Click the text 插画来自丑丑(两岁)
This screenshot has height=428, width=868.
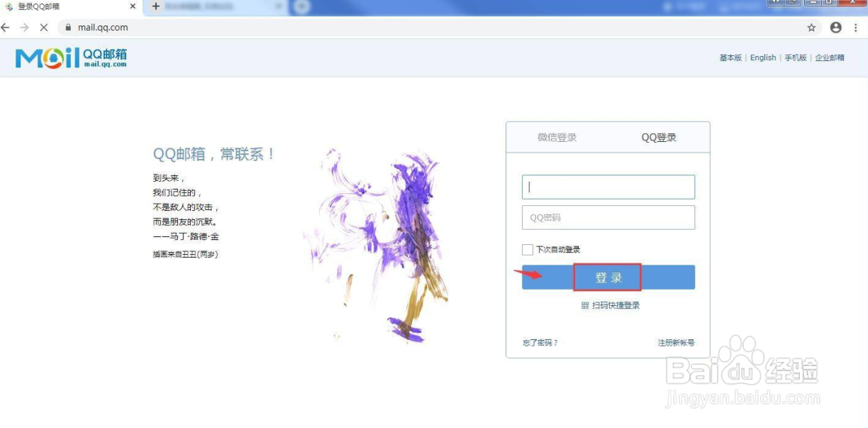pos(185,254)
